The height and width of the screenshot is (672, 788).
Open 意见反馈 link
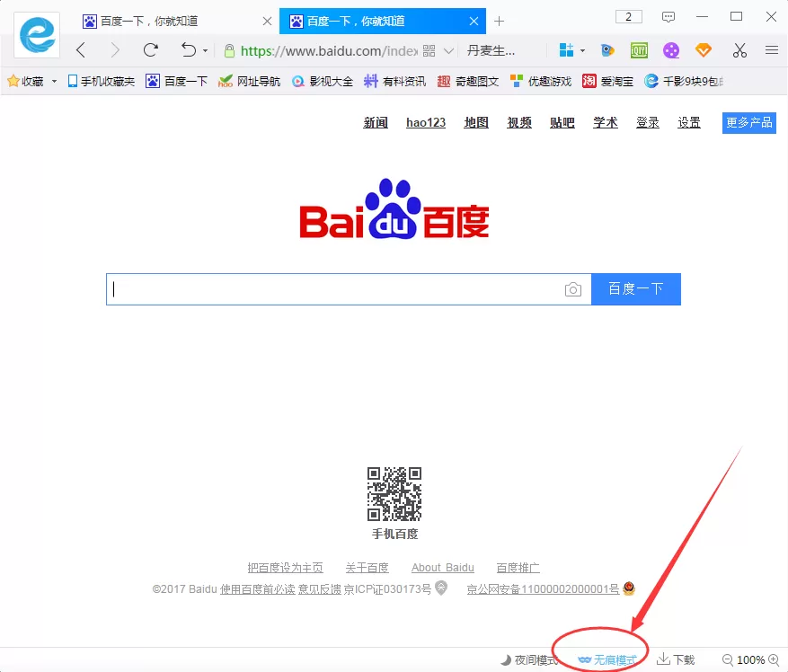click(320, 589)
